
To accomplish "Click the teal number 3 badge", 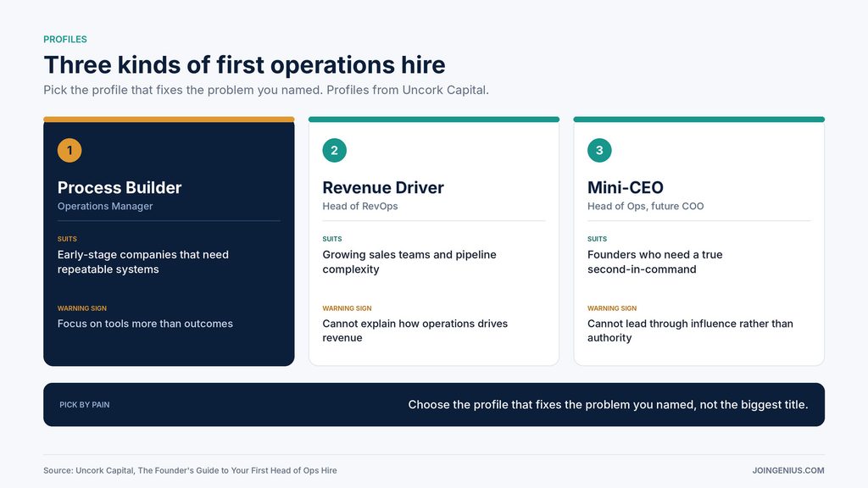I will pyautogui.click(x=599, y=151).
